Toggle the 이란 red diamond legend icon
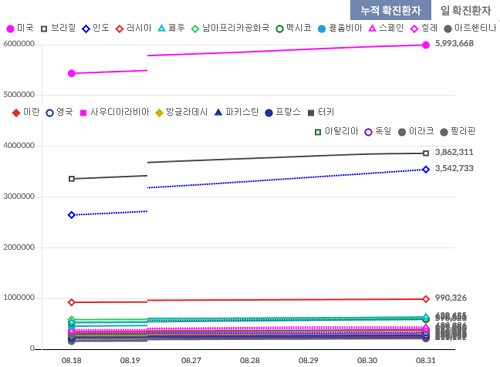The height and width of the screenshot is (367, 500). point(16,113)
